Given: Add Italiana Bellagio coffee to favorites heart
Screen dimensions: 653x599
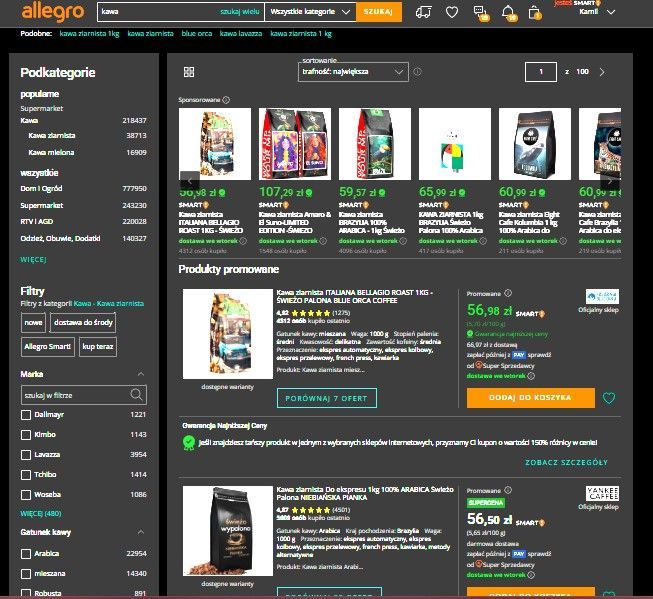Looking at the screenshot, I should click(x=609, y=398).
